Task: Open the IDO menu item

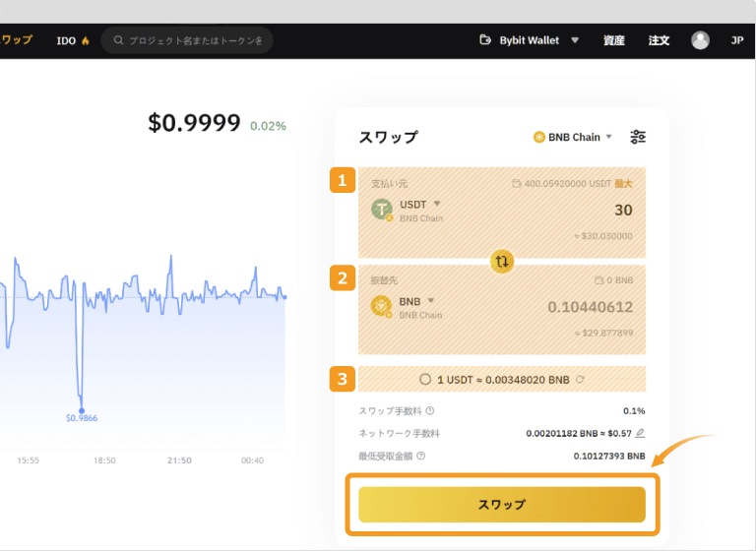Action: (x=66, y=40)
